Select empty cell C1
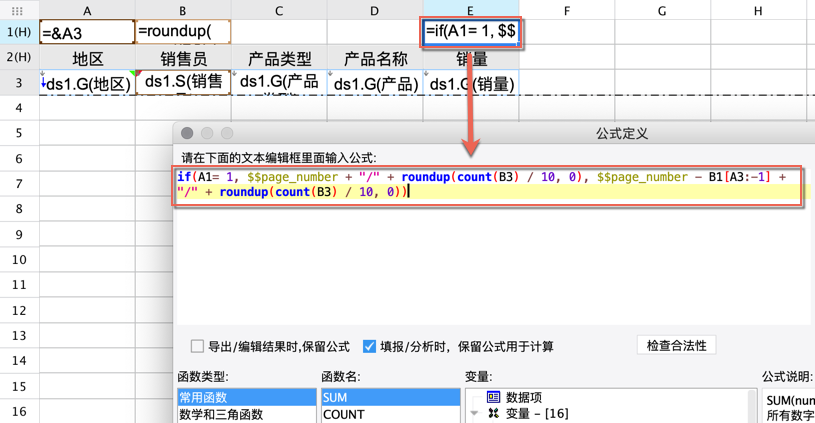Screen dimensions: 815x423 click(279, 32)
